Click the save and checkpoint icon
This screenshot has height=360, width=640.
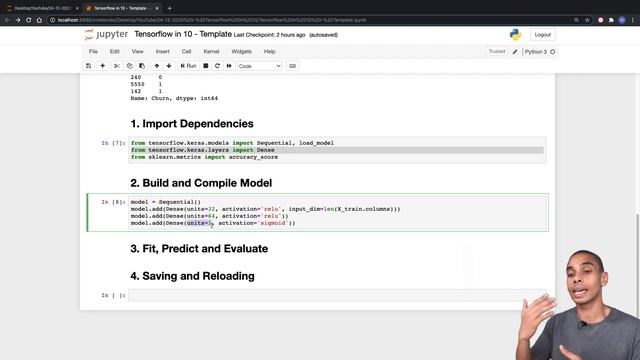(89, 66)
